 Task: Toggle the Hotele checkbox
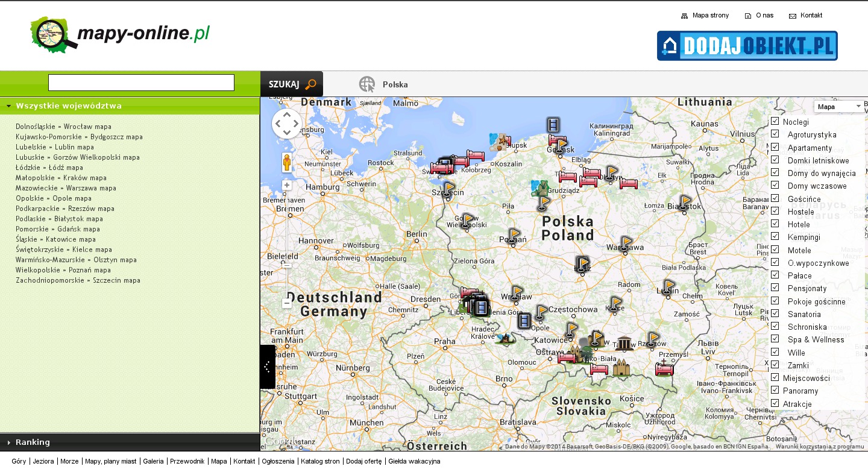[x=775, y=224]
